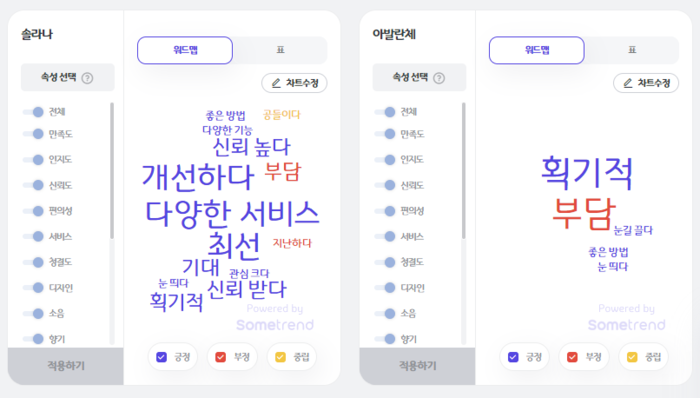Click the help icon beside 솔라나 속성 선택
Screen dimensions: 700x398
pyautogui.click(x=88, y=78)
